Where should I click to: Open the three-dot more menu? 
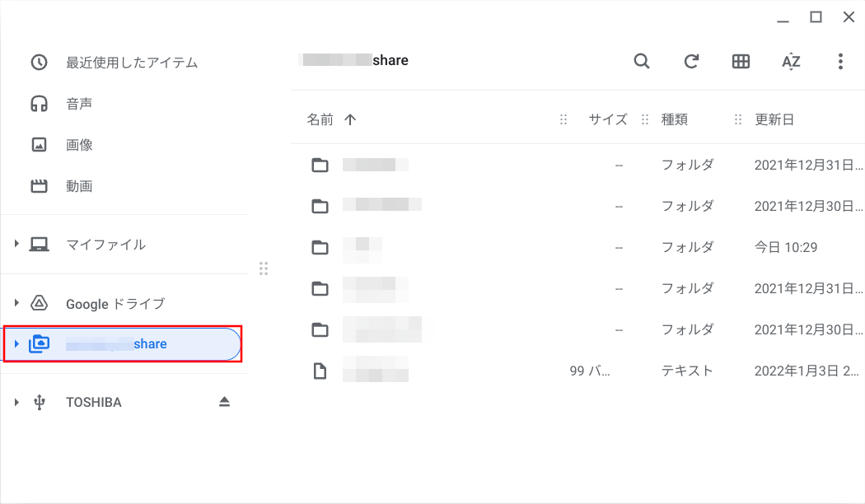840,62
